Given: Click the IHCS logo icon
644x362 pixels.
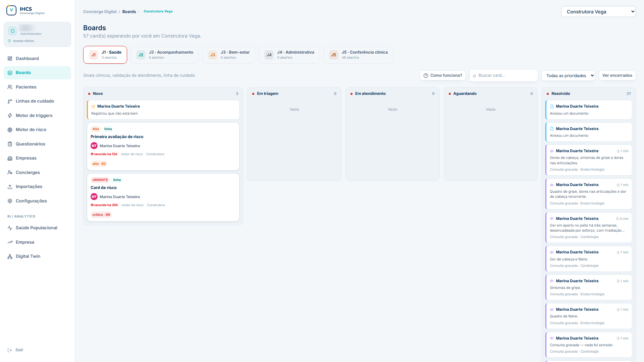Looking at the screenshot, I should pos(11,10).
